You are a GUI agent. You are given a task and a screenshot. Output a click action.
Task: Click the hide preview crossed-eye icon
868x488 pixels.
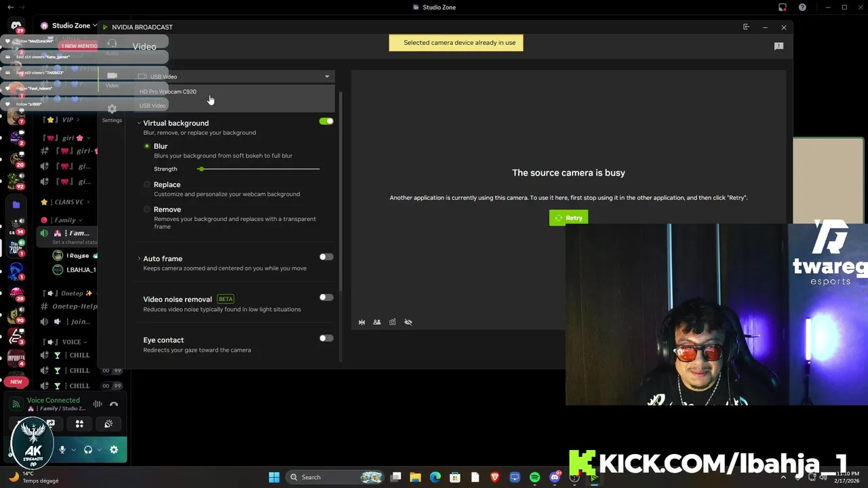pos(408,322)
